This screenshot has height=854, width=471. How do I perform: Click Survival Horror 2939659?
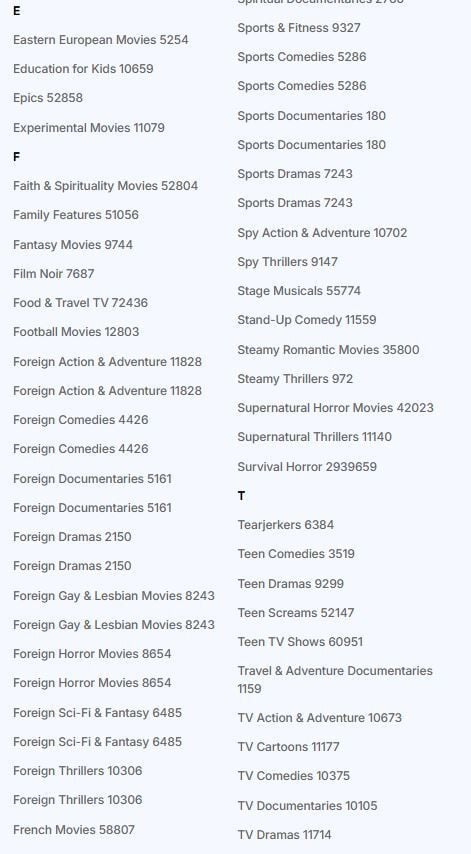point(307,466)
